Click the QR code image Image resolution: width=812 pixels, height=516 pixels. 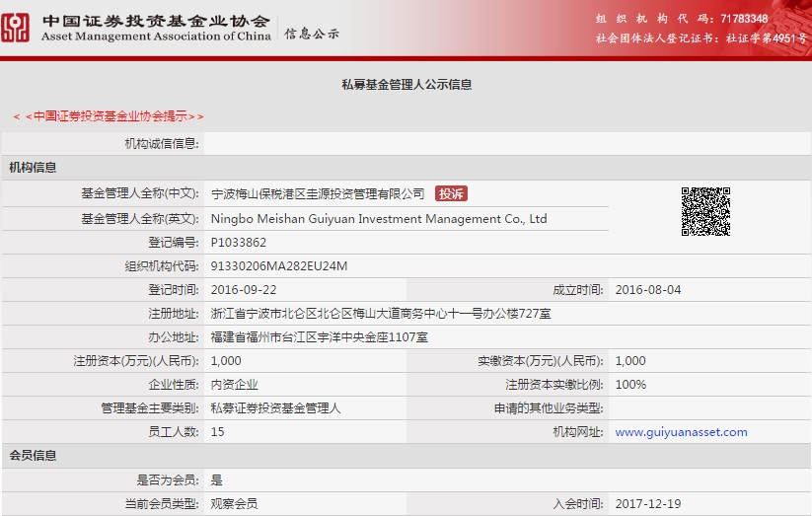(705, 211)
